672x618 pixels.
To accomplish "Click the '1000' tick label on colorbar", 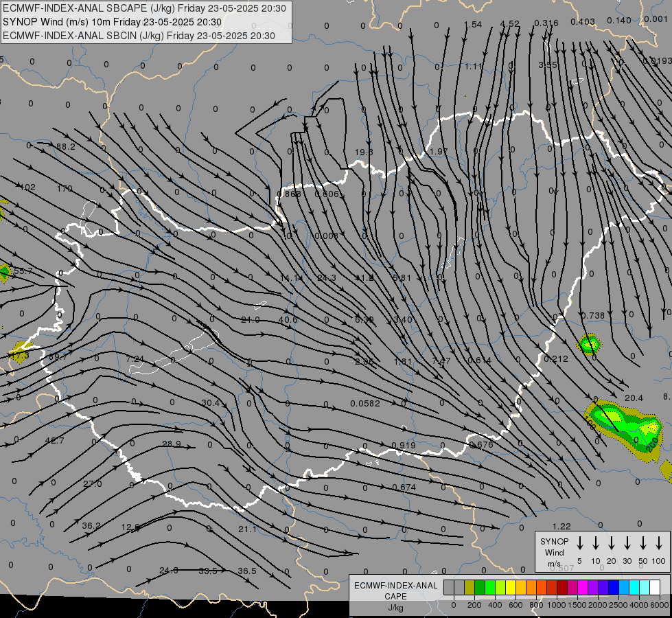I will 556,605.
